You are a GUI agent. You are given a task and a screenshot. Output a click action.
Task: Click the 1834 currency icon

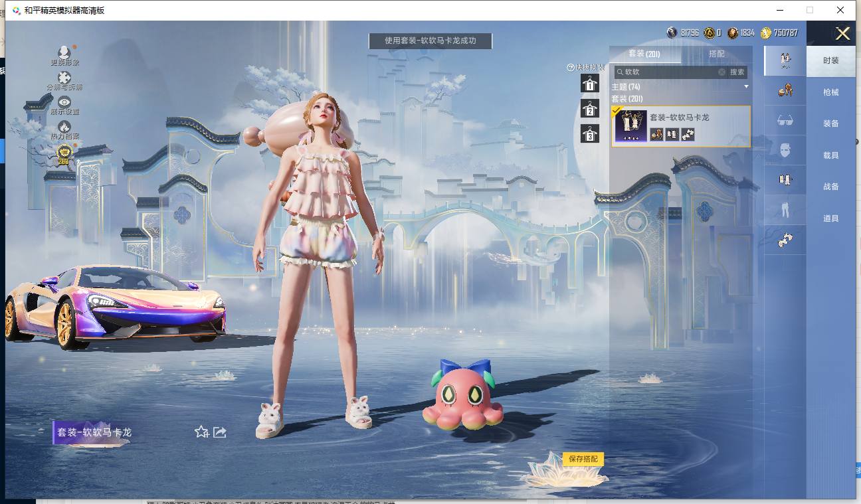733,33
